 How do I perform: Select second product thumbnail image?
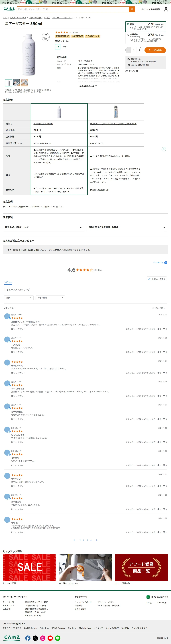click(x=16, y=83)
